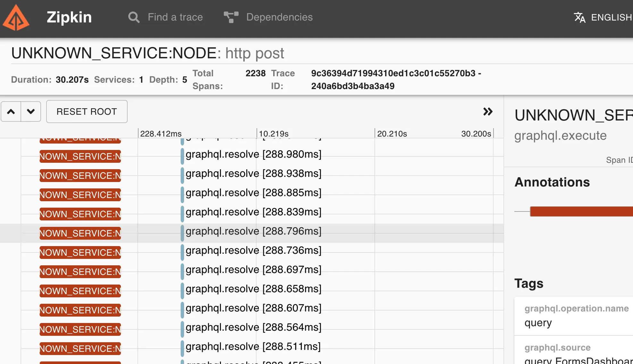633x364 pixels.
Task: Open Dependencies page
Action: (x=279, y=17)
